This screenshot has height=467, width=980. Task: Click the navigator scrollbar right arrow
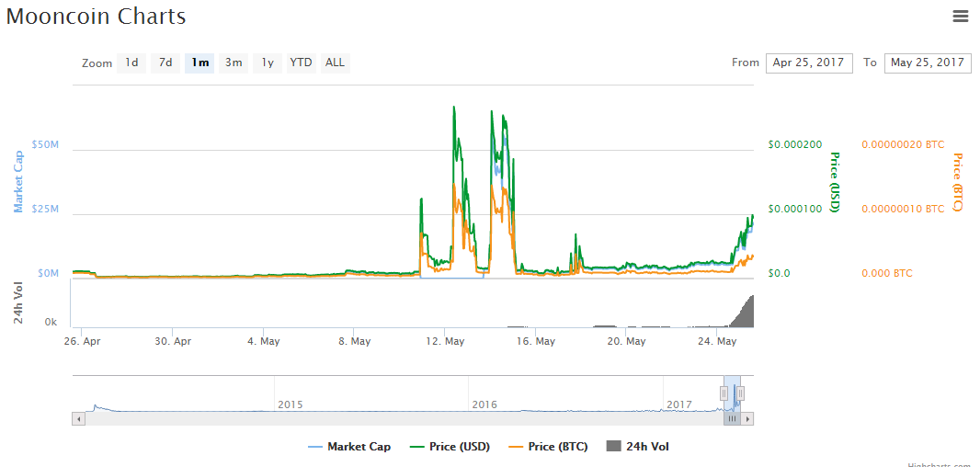747,419
